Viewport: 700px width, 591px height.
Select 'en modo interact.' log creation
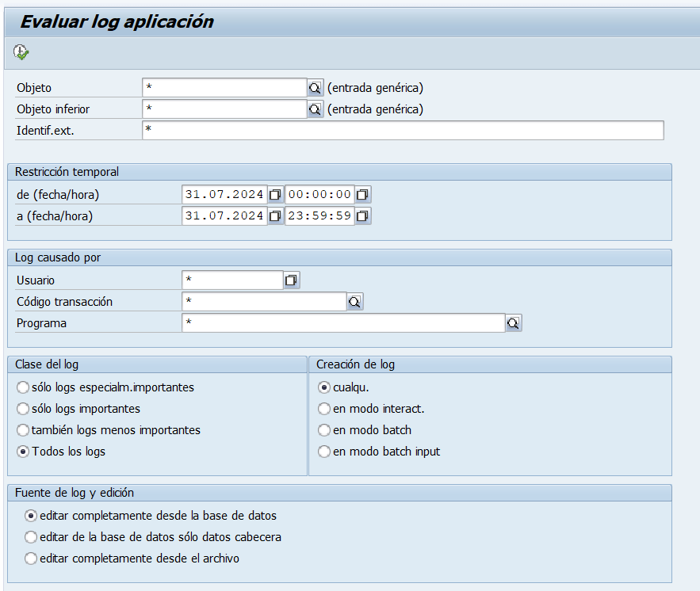click(x=324, y=409)
